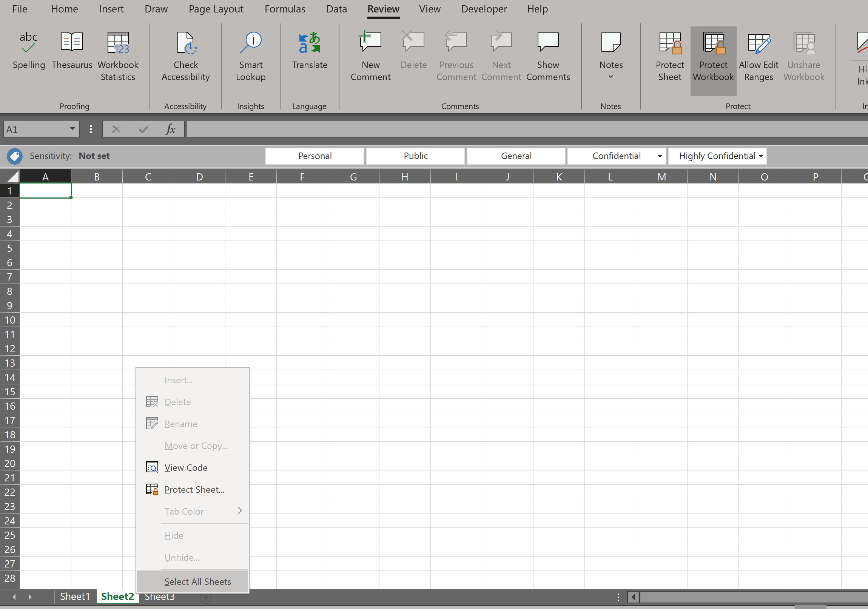Click the Protect Sheet ribbon button
The image size is (868, 609).
[669, 55]
